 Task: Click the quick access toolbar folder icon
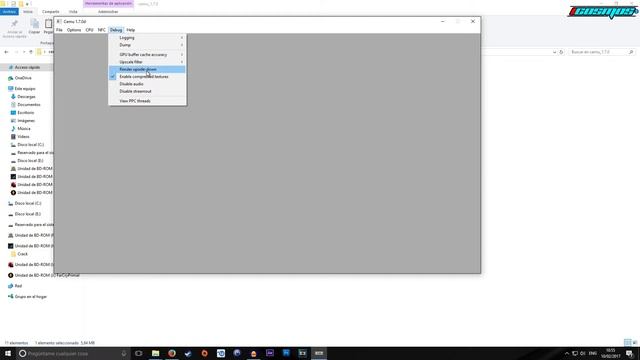21,4
